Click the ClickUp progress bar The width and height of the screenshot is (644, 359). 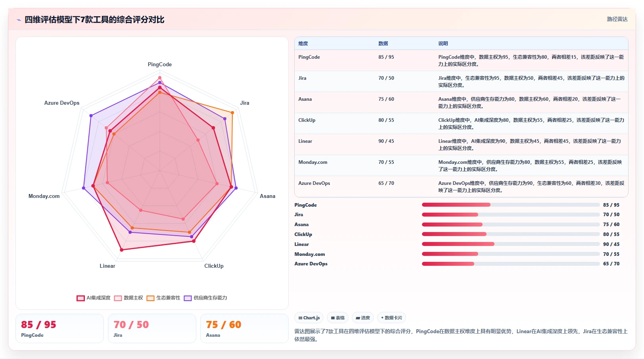pyautogui.click(x=511, y=234)
